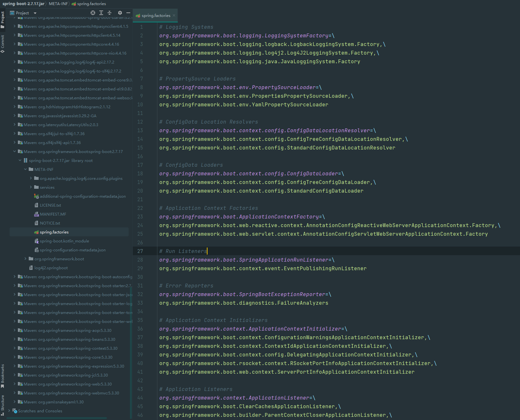The image size is (520, 420).
Task: Click spring.factories in the breadcrumb path
Action: 89,4
